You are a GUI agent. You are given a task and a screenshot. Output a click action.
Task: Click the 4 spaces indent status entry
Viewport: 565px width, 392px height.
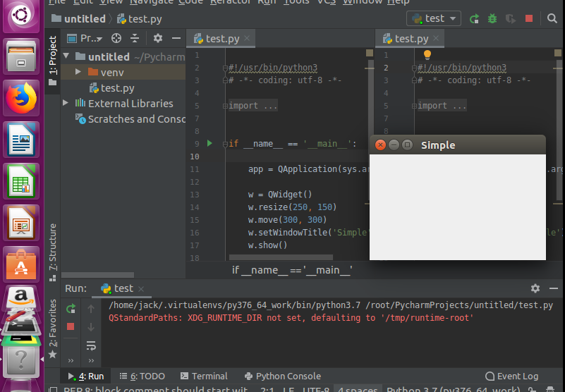pos(357,389)
